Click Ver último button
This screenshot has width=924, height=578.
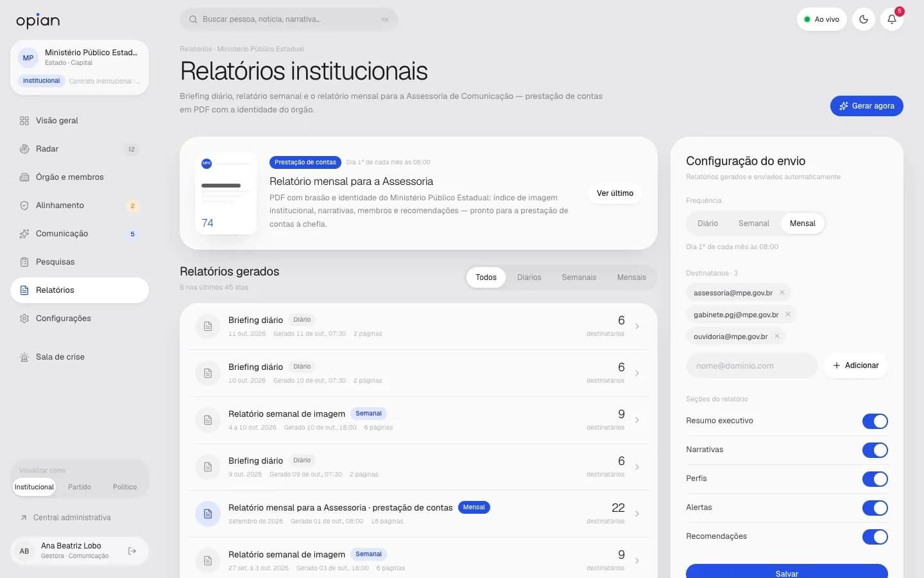point(615,193)
